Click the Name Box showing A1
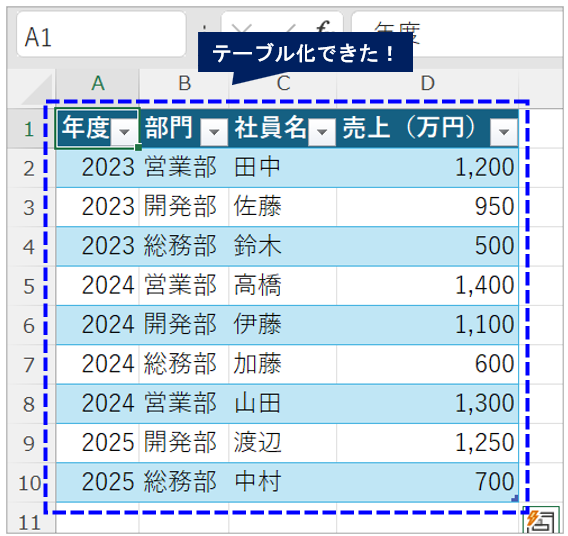 (x=101, y=34)
